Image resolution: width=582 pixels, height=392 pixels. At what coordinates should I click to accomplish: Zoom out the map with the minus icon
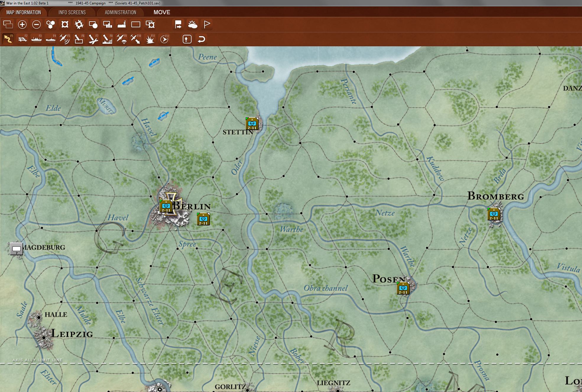coord(36,24)
